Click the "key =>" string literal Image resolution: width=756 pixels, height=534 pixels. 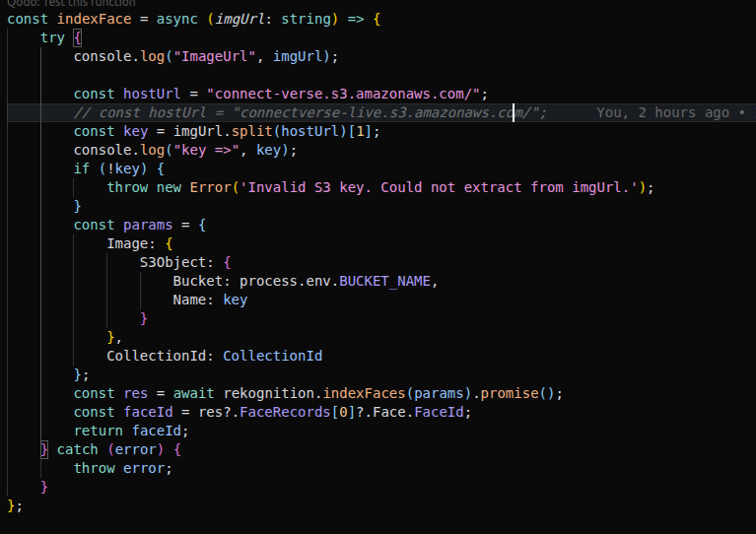pos(214,150)
